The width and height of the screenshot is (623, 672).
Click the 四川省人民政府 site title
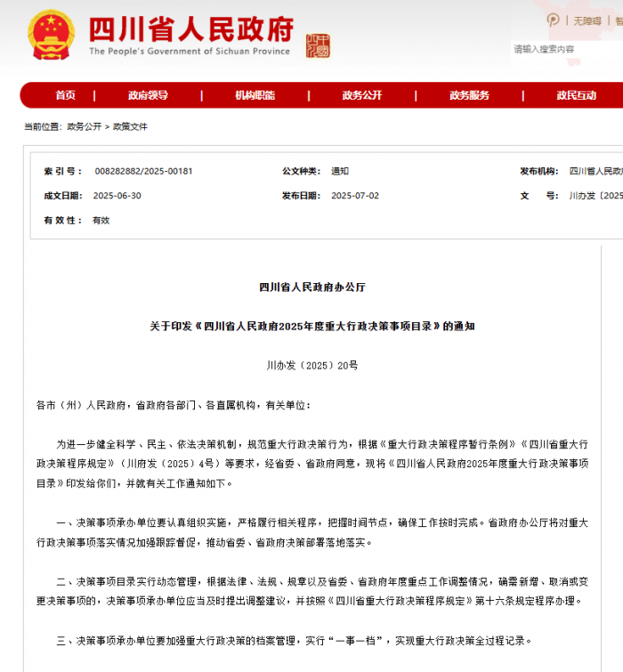tap(191, 29)
